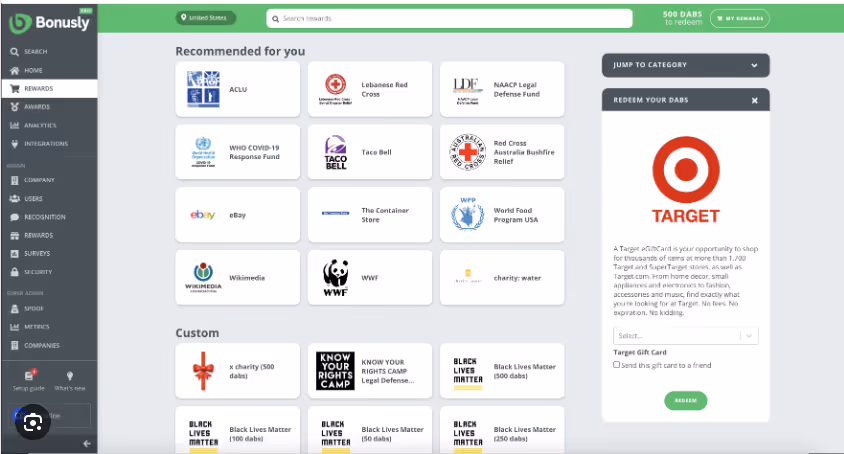
Task: Select World Food Program USA card
Action: (x=502, y=215)
